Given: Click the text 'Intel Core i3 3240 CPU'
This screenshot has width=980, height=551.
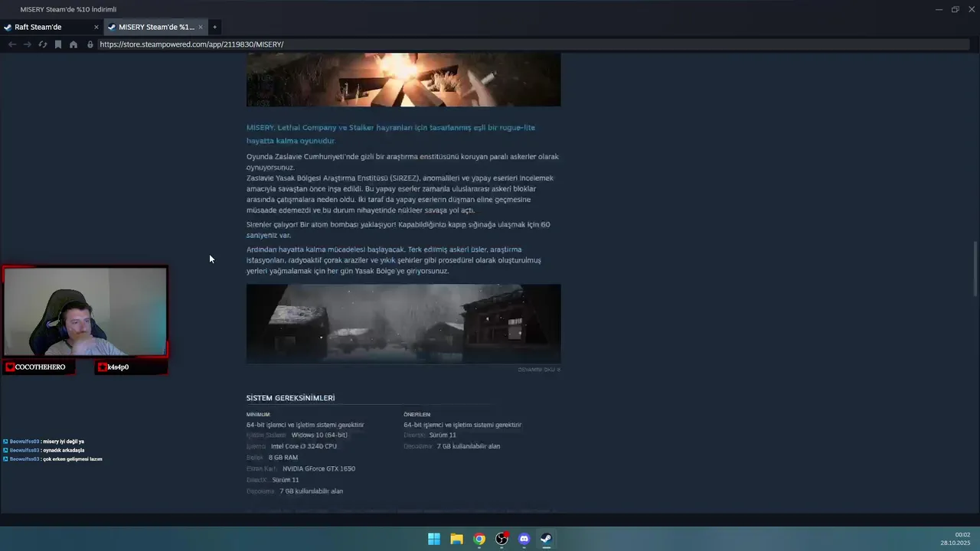Looking at the screenshot, I should [x=304, y=446].
